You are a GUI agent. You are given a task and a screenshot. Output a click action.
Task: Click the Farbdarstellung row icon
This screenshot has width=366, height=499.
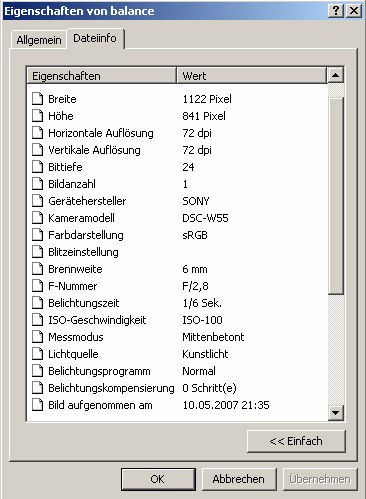tap(38, 235)
